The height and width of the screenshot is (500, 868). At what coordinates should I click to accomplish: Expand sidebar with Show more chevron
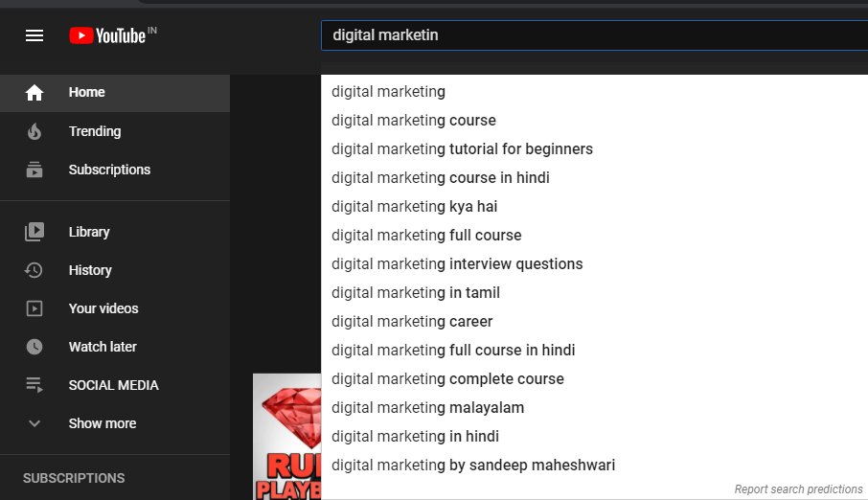pyautogui.click(x=34, y=423)
